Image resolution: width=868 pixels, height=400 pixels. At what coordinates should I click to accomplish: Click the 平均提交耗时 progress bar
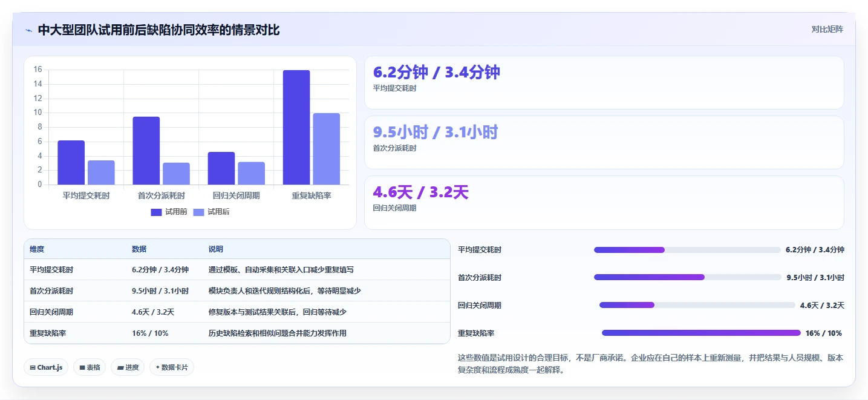tap(687, 250)
